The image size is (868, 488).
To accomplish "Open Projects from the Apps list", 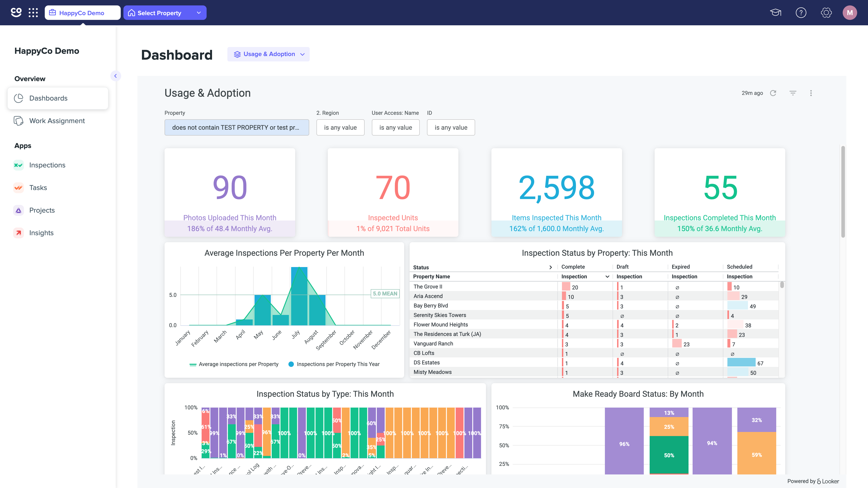I will tap(42, 210).
